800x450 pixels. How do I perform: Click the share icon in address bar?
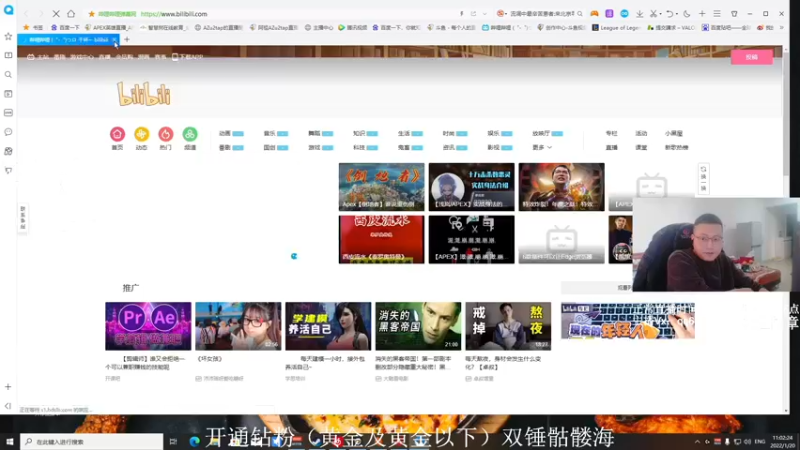pos(473,14)
